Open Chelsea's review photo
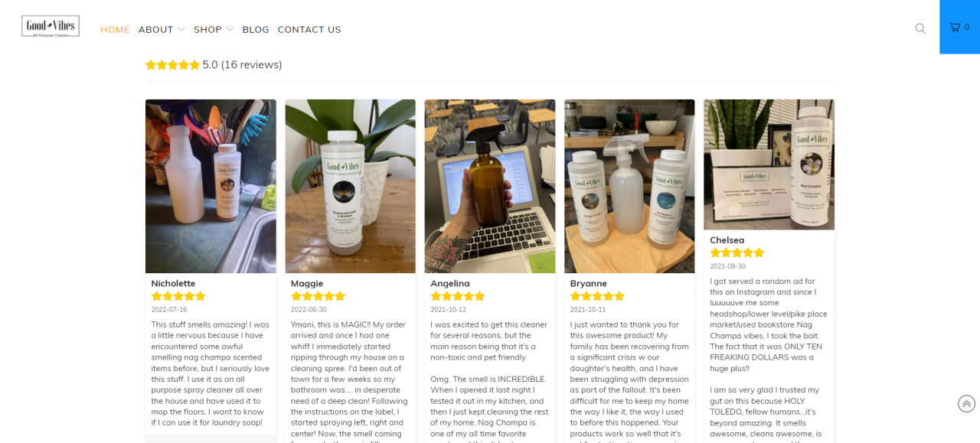 (769, 164)
